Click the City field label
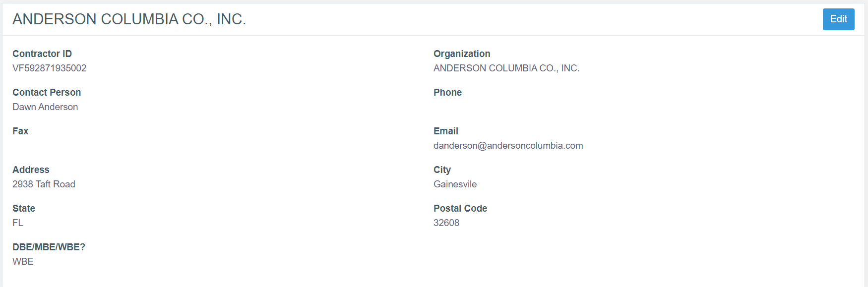This screenshot has width=868, height=287. click(442, 170)
